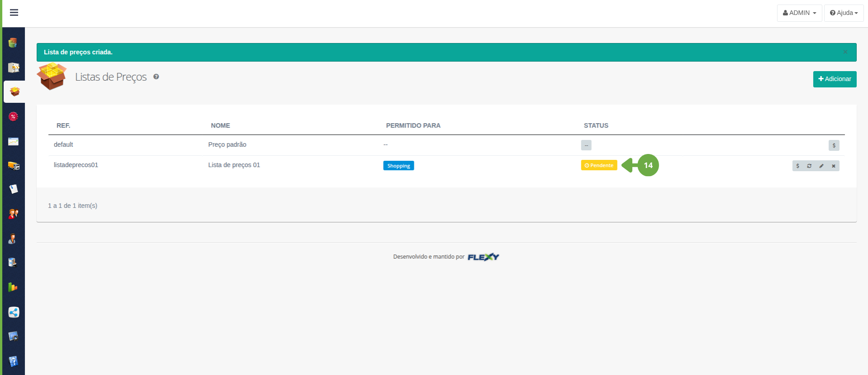Click the FLEXY logo link in footer
868x375 pixels.
(483, 257)
